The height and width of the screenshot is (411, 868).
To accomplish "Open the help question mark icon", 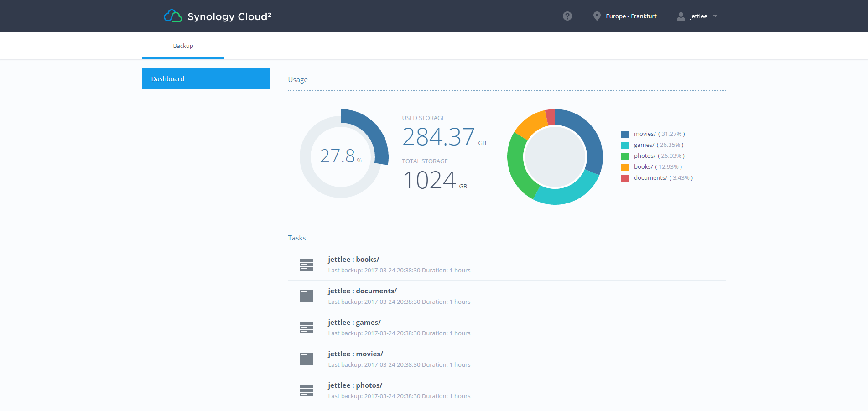I will pos(567,16).
